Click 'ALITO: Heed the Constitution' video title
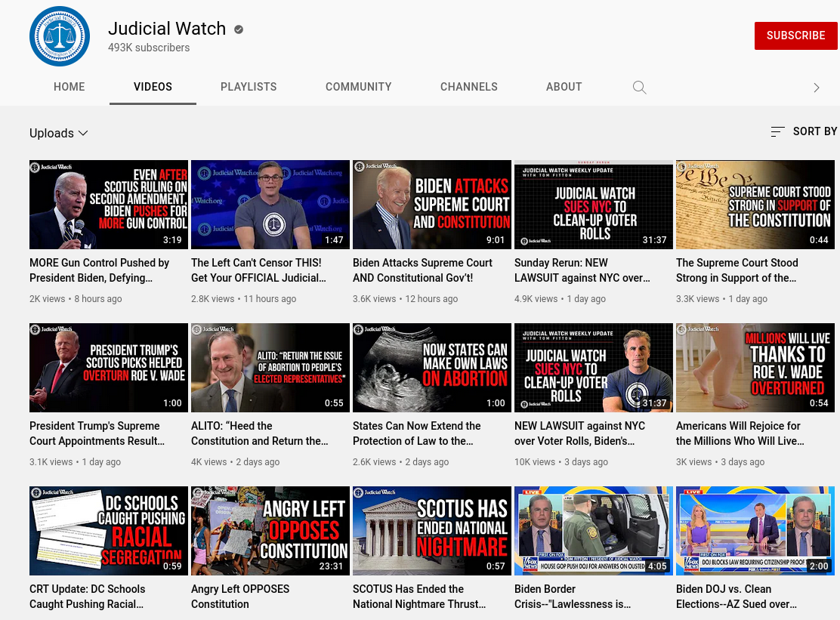The height and width of the screenshot is (620, 840). coord(260,433)
